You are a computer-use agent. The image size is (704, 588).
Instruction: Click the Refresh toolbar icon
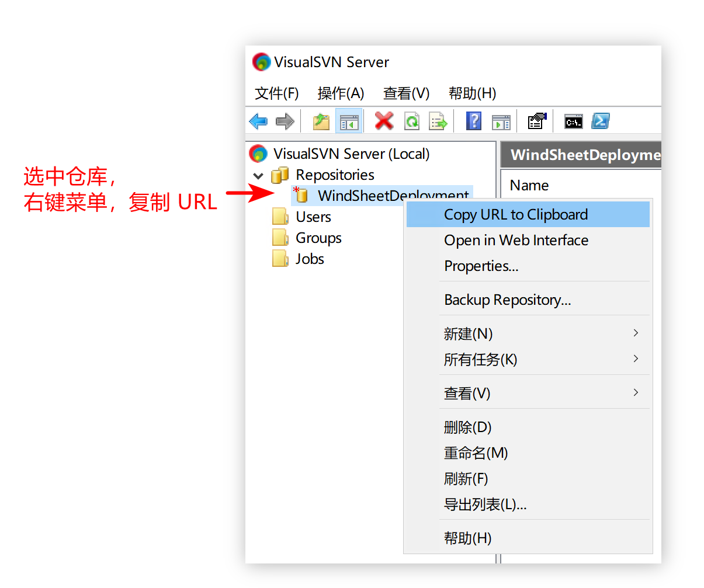coord(412,121)
